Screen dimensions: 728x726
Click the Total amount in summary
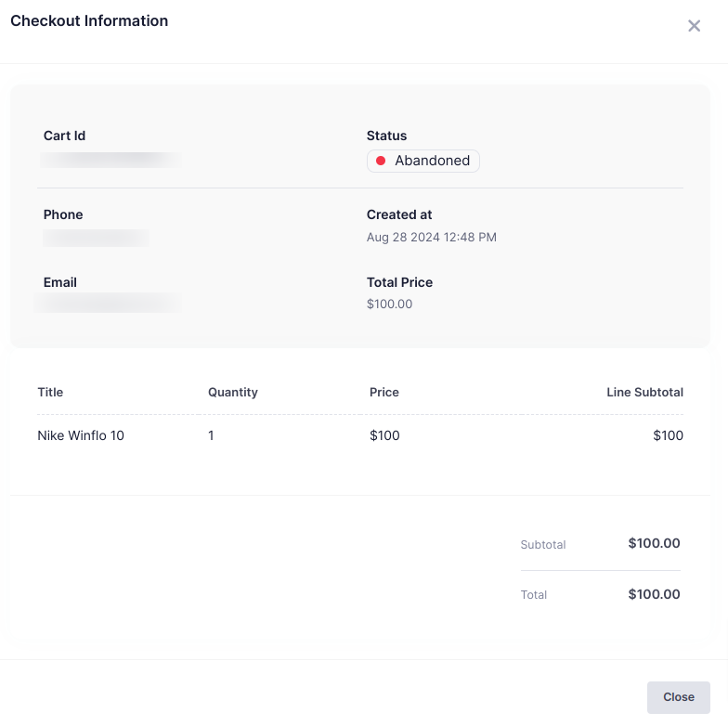pyautogui.click(x=654, y=594)
